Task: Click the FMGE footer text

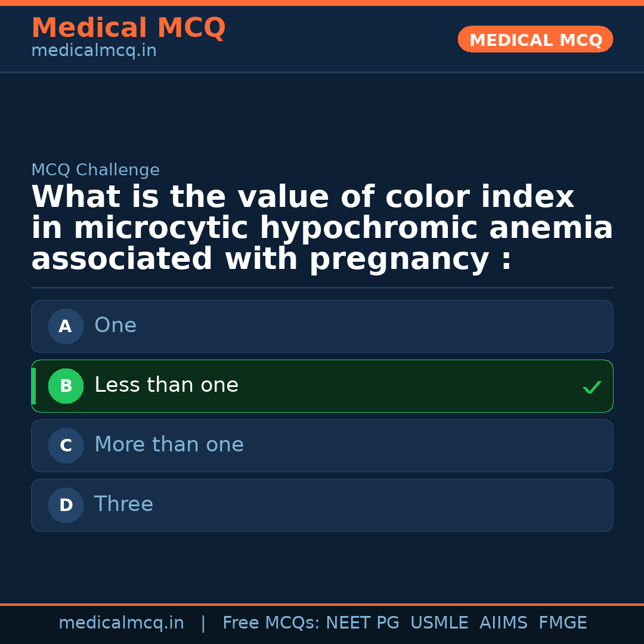Action: click(x=562, y=623)
